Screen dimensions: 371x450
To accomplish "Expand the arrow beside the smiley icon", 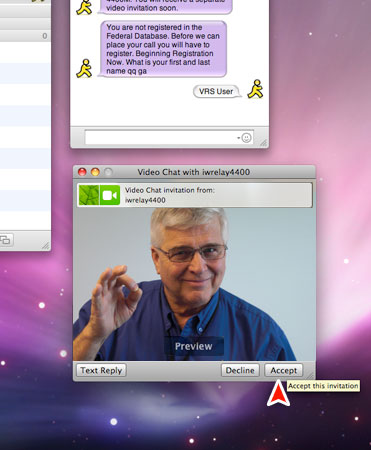I will pyautogui.click(x=238, y=138).
